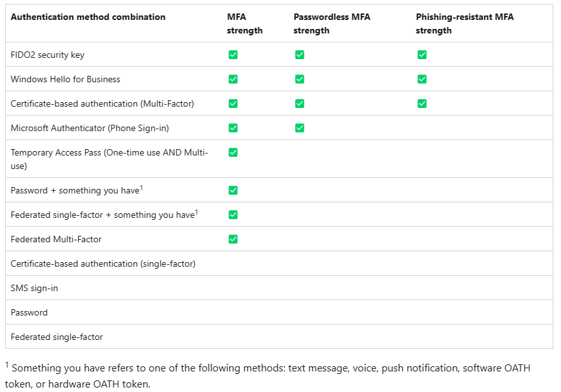Screen dimensions: 561x392
Task: Click Certificate-based Multi-Factor Phishing-resistant checkmark
Action: (x=422, y=103)
